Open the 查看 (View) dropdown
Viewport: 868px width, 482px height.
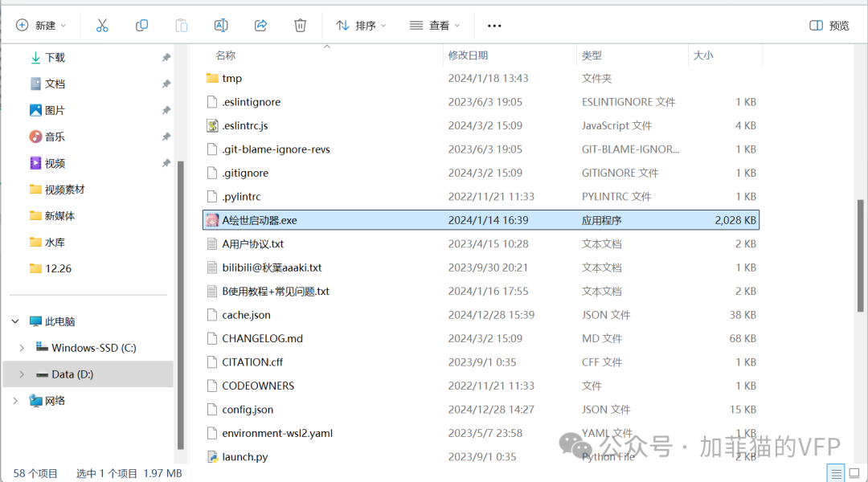(x=435, y=26)
